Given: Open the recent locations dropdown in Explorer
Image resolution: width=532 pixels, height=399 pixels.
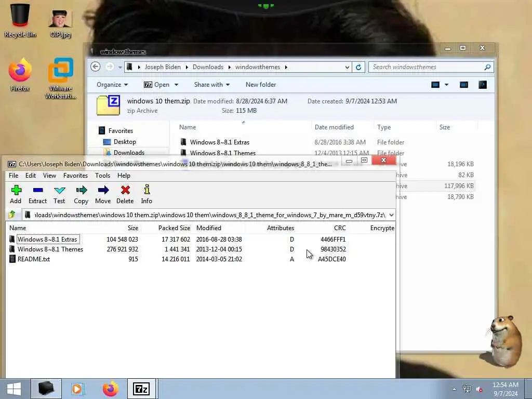Looking at the screenshot, I should (120, 67).
